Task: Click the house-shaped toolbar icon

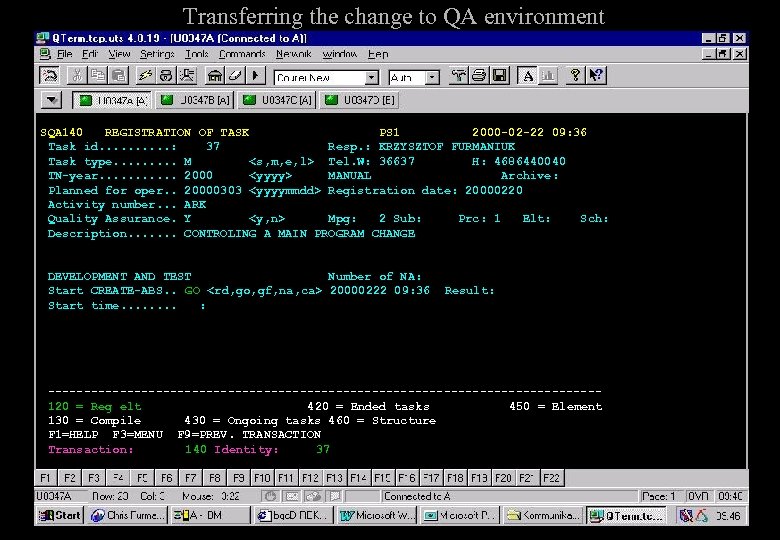Action: (214, 76)
